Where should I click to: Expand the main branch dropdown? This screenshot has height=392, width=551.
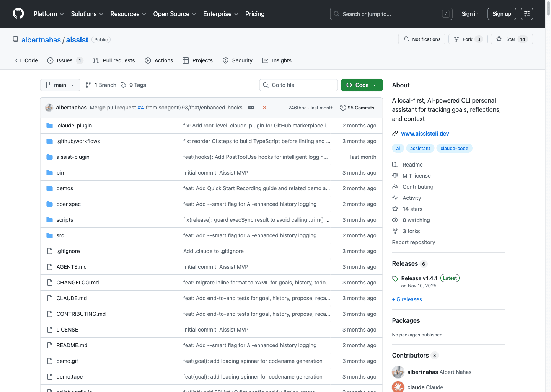pos(60,85)
